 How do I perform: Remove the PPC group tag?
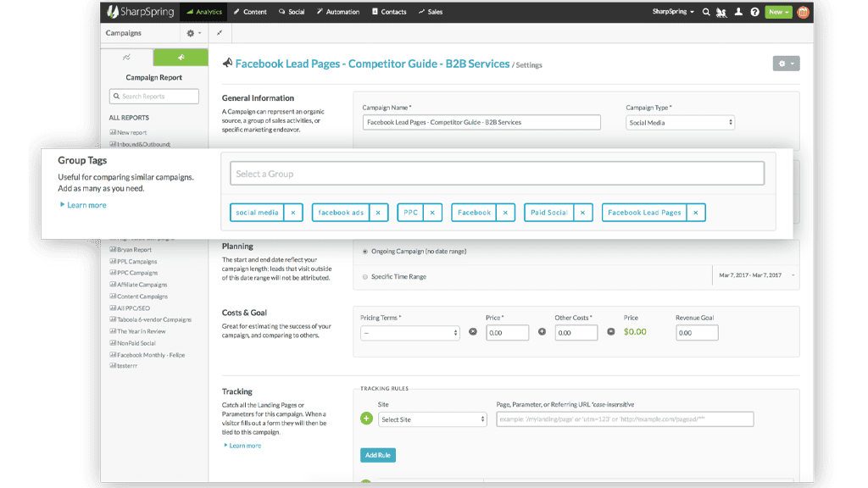click(432, 213)
